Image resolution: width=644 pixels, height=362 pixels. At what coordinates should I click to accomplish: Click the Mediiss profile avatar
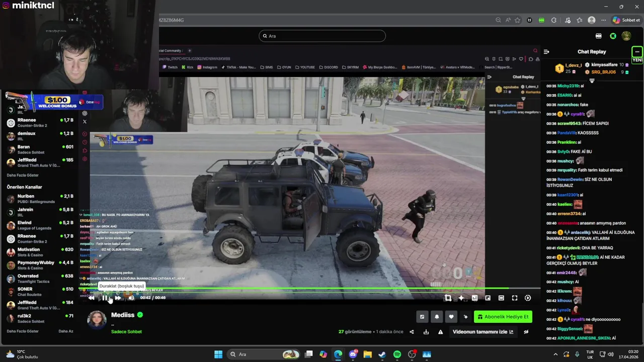pyautogui.click(x=97, y=320)
